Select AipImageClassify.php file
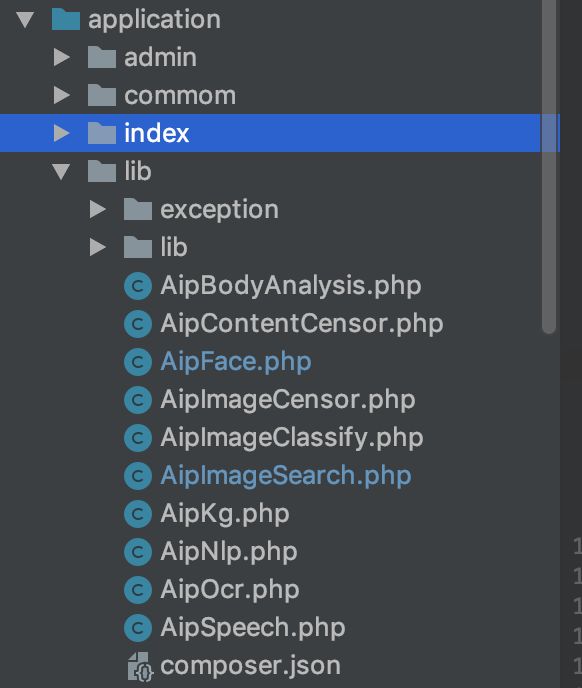 tap(291, 438)
